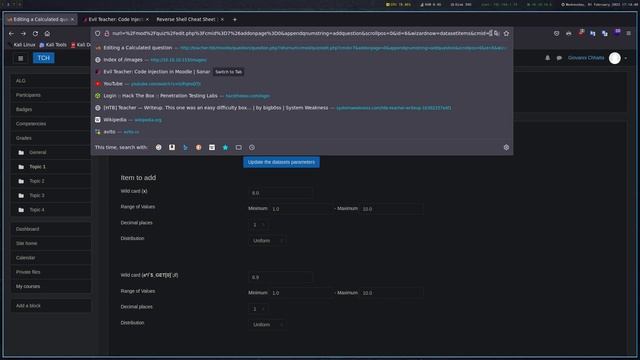Close the Evil Teacher tab

click(x=147, y=19)
